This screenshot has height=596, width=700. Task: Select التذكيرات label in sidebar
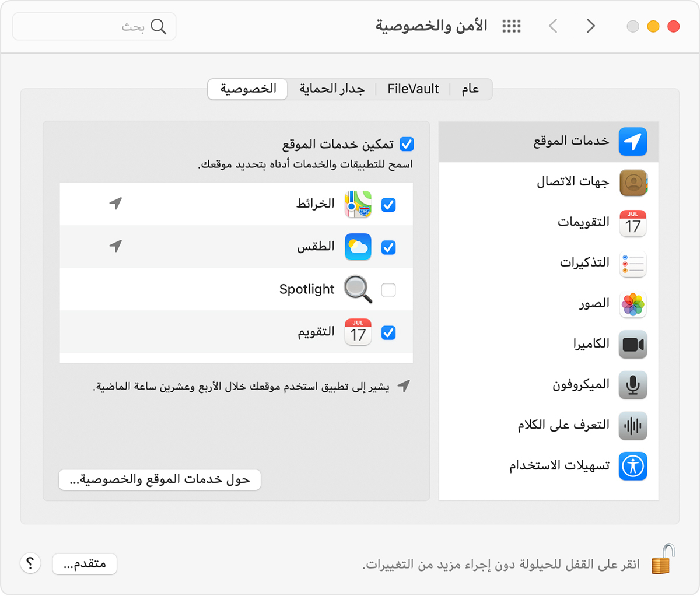584,263
